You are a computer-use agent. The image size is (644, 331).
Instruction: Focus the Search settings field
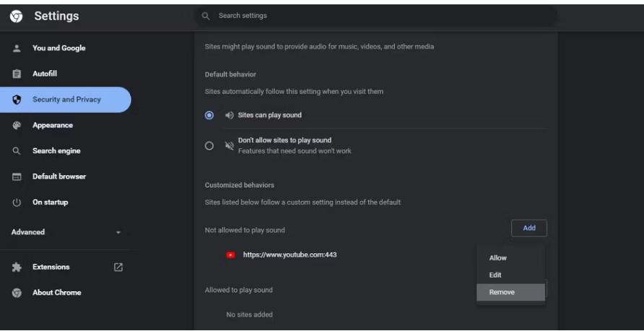pyautogui.click(x=375, y=16)
